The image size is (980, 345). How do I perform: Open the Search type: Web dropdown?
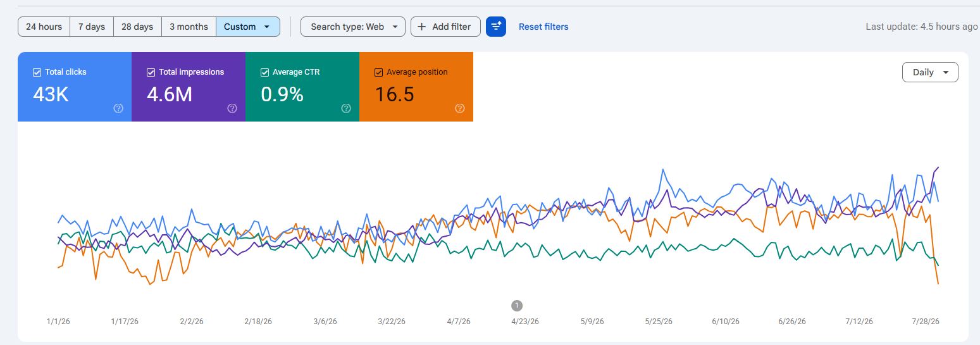(x=353, y=27)
